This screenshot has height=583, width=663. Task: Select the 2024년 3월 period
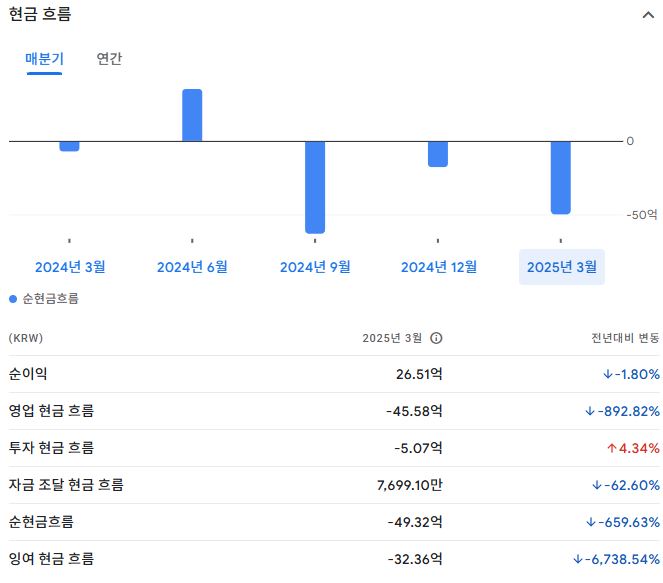[x=70, y=267]
